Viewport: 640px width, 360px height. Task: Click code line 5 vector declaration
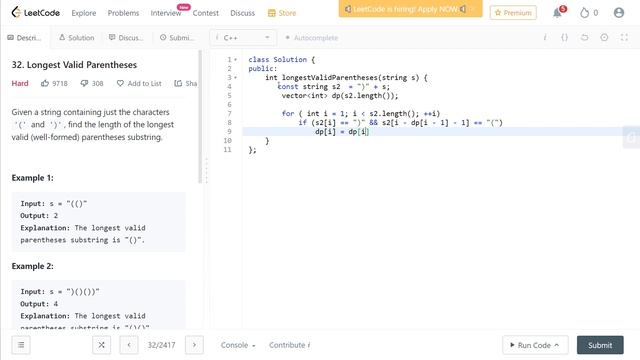[340, 96]
